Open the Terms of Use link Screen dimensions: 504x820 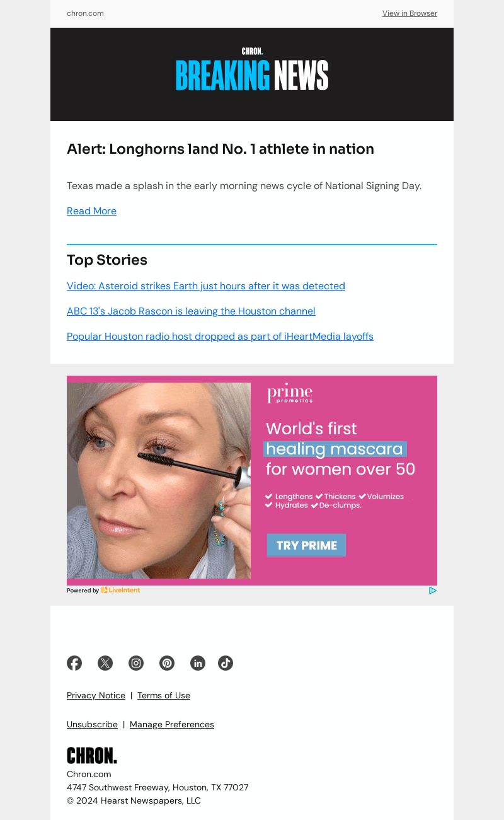164,695
